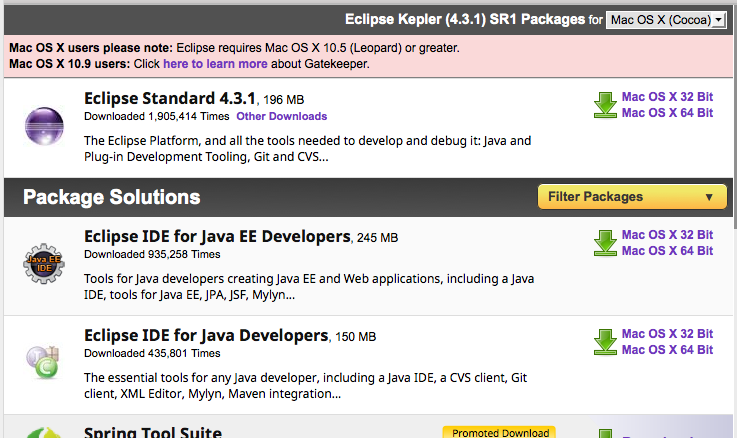Screen dimensions: 737x438
Task: Click green download arrow for Eclipse Standard 4.3.1
Action: [605, 105]
